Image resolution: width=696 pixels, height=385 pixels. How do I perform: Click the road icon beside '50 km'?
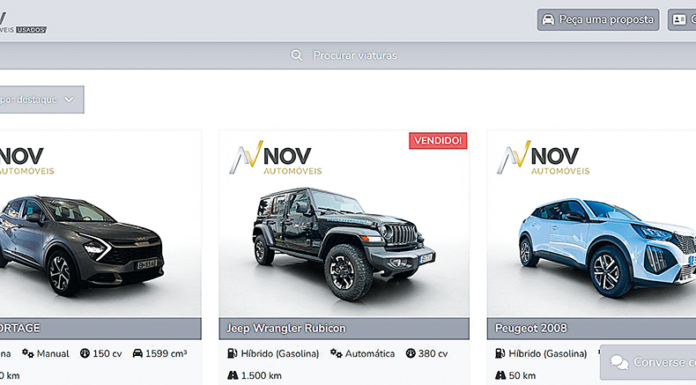(500, 376)
